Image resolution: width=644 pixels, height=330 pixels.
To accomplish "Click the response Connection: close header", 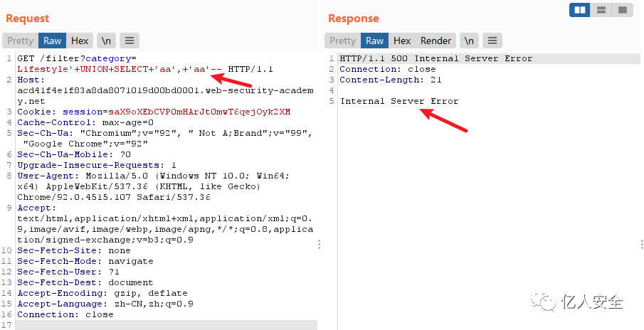I will (388, 69).
